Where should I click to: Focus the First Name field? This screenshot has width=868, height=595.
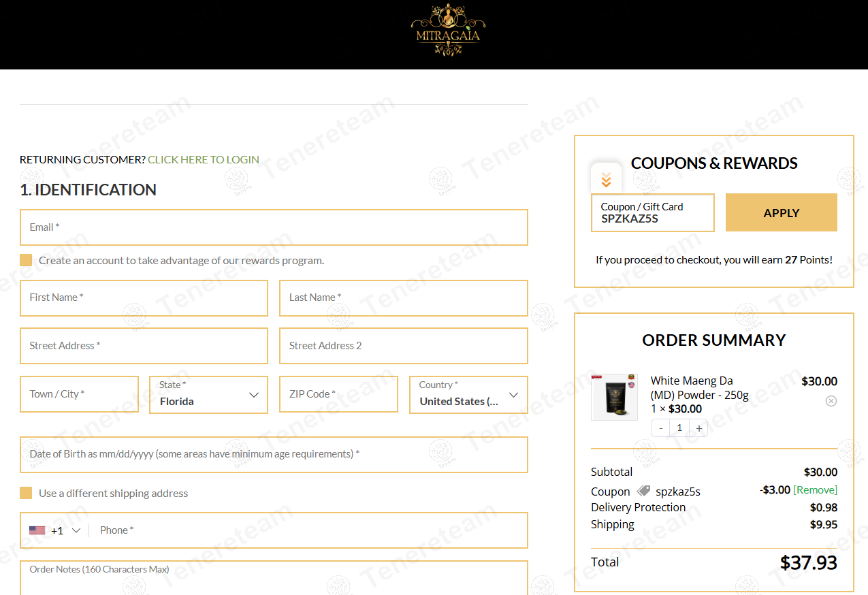pyautogui.click(x=144, y=298)
